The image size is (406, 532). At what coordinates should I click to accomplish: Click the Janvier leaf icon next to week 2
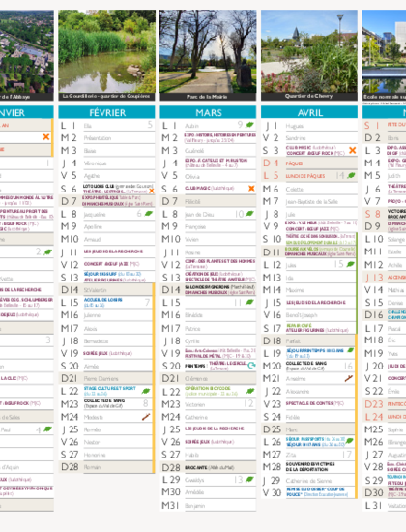[48, 251]
